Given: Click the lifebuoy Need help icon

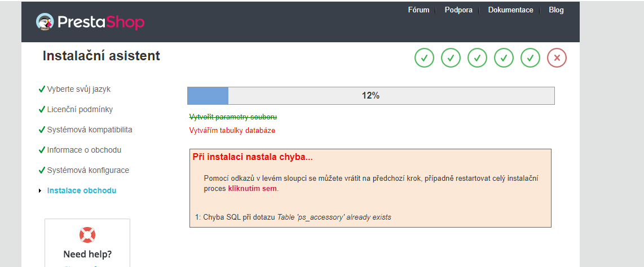Looking at the screenshot, I should [x=87, y=235].
